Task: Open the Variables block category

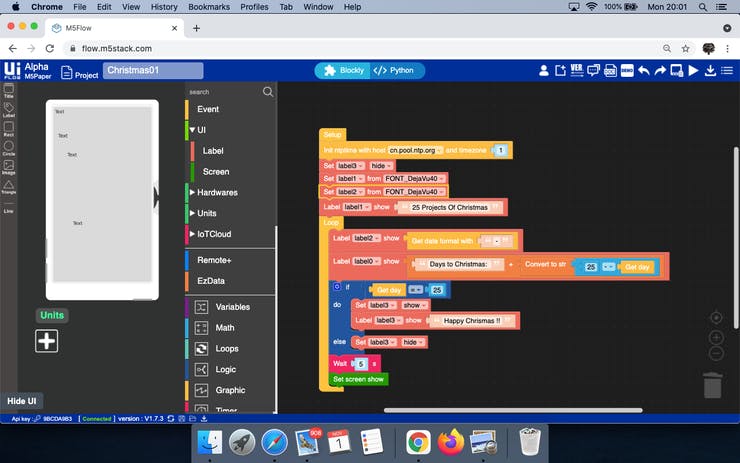Action: tap(232, 307)
